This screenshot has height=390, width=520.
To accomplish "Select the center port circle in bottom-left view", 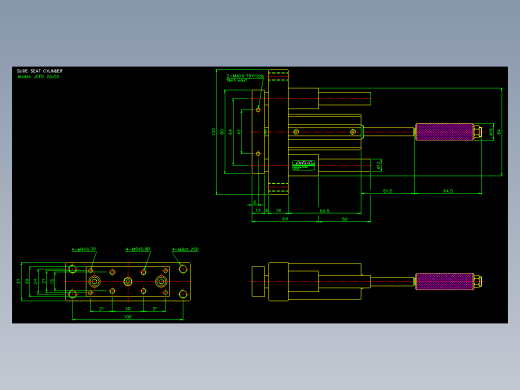I will tap(128, 282).
